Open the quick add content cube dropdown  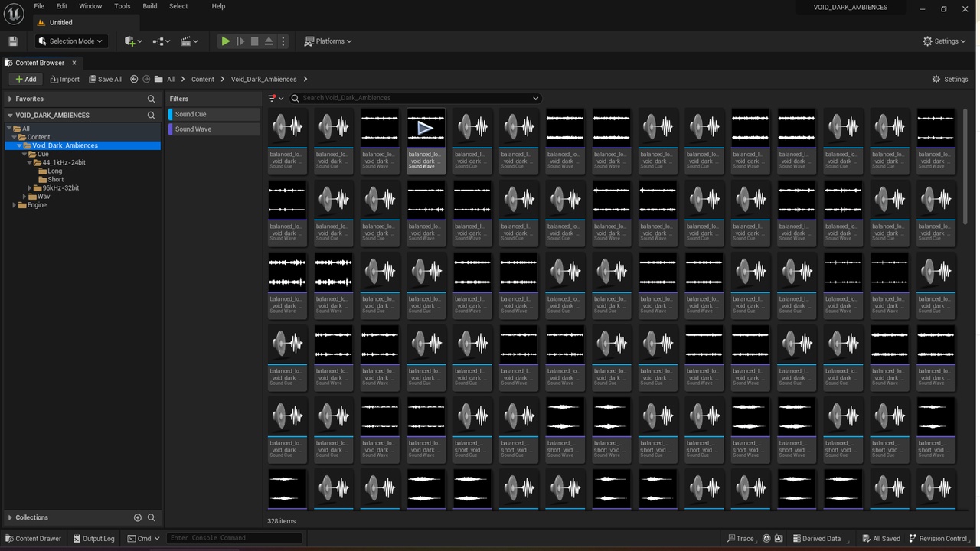coord(133,41)
